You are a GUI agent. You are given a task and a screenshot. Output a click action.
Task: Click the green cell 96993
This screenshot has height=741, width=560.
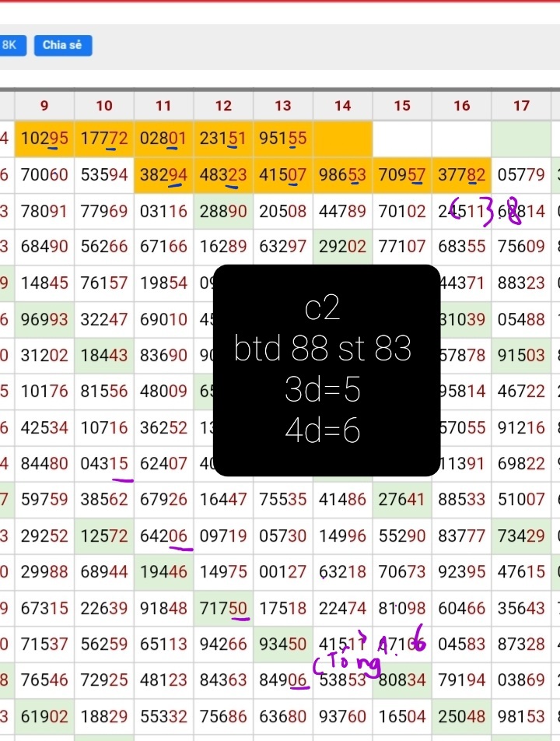pos(44,320)
